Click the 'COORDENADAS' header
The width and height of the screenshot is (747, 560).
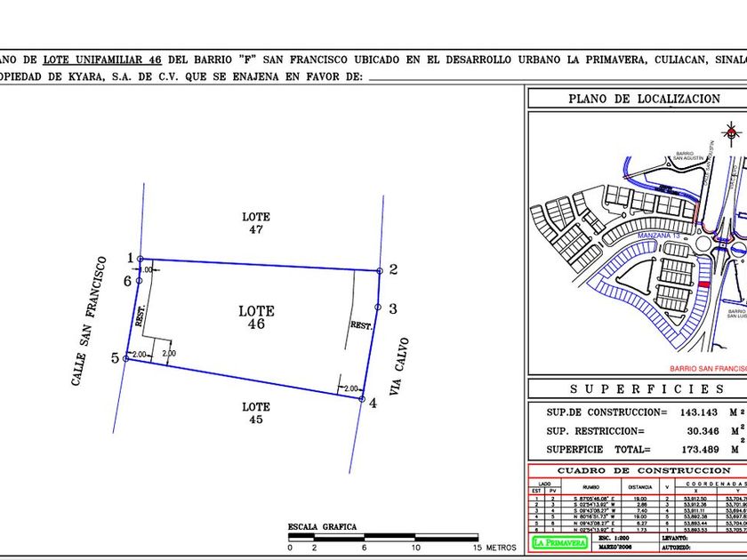[x=716, y=484]
